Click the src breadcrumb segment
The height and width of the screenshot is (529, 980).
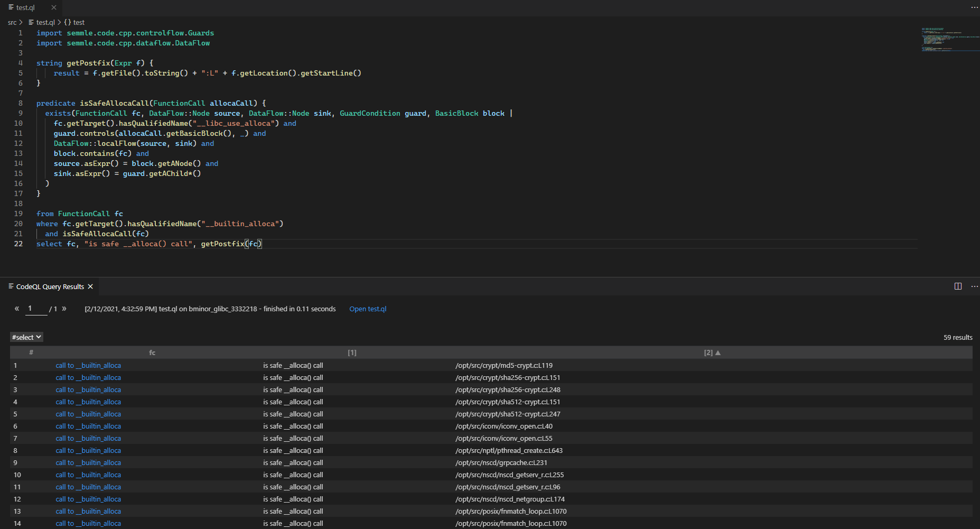[12, 22]
